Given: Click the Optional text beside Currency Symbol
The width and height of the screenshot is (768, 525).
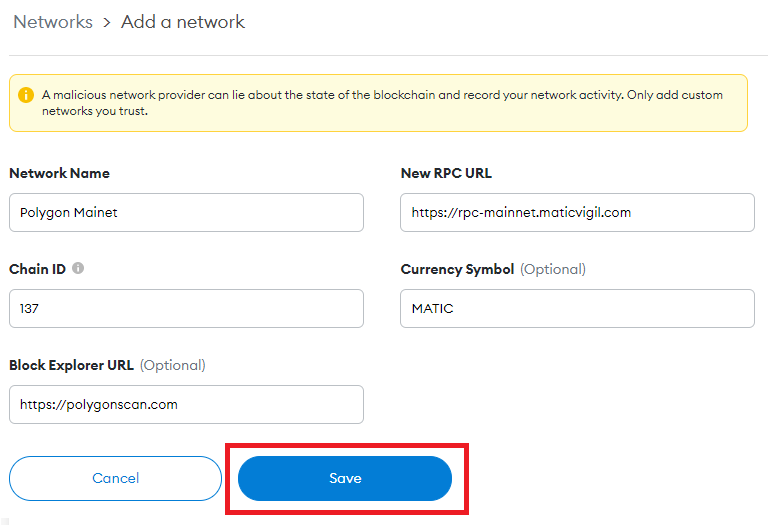Looking at the screenshot, I should (x=553, y=269).
